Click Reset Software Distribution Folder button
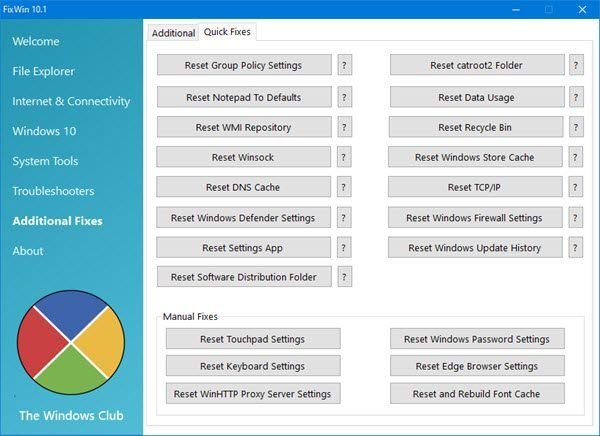Image resolution: width=600 pixels, height=436 pixels. [244, 277]
